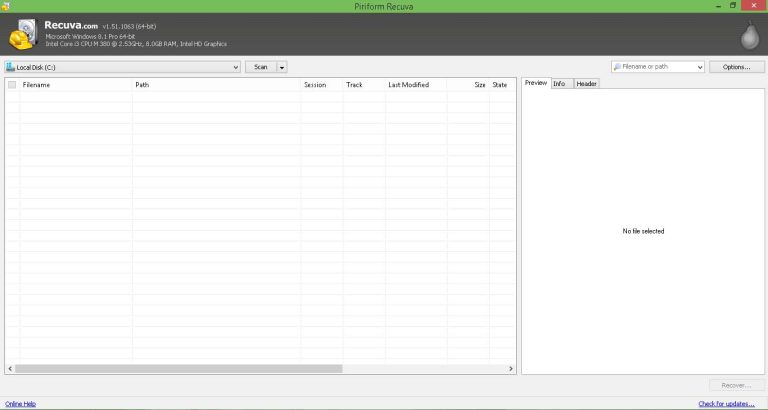The height and width of the screenshot is (410, 768).
Task: Click the Piriform pear logo
Action: 750,35
